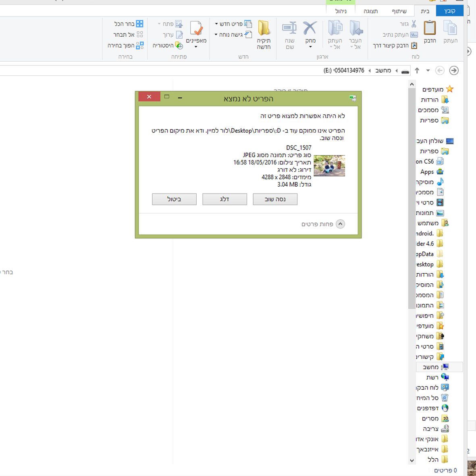This screenshot has height=476, width=476.
Task: Click the היסטוריה (History) ribbon item
Action: click(x=168, y=46)
